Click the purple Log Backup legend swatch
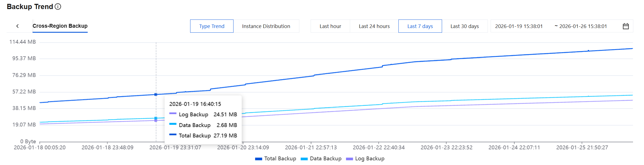This screenshot has width=644, height=165. tap(349, 159)
